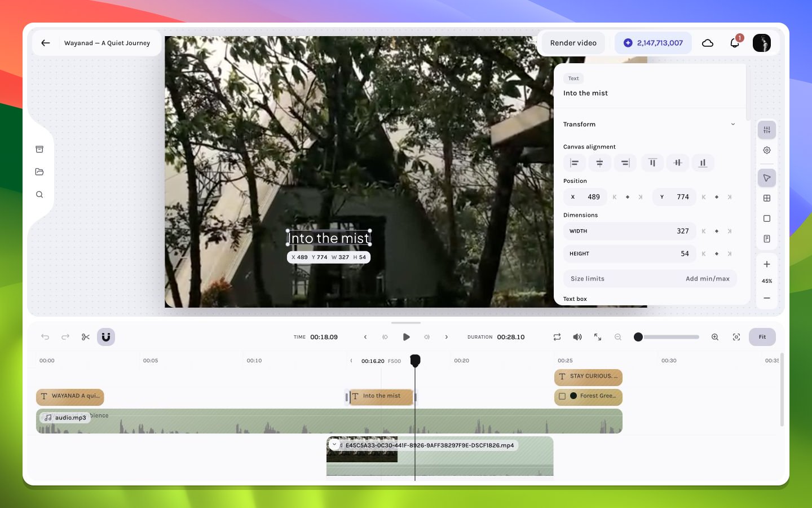
Task: Select the rectangle shape tool
Action: point(767,218)
